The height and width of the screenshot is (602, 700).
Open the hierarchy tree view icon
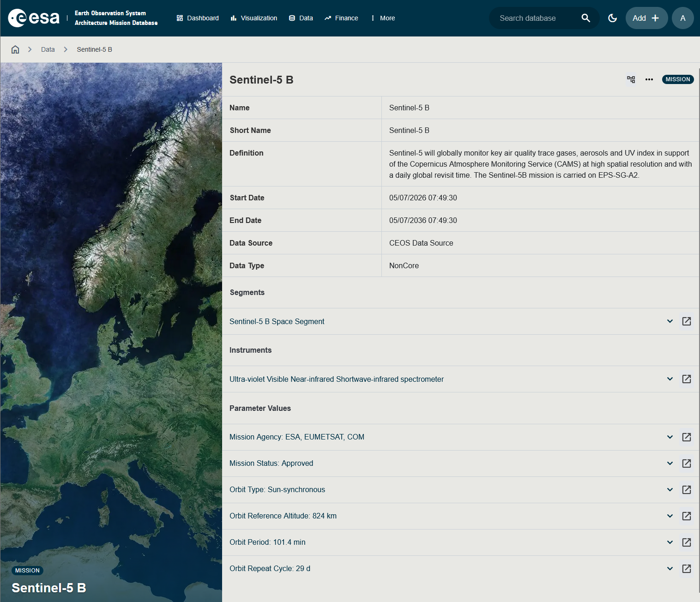(x=631, y=79)
